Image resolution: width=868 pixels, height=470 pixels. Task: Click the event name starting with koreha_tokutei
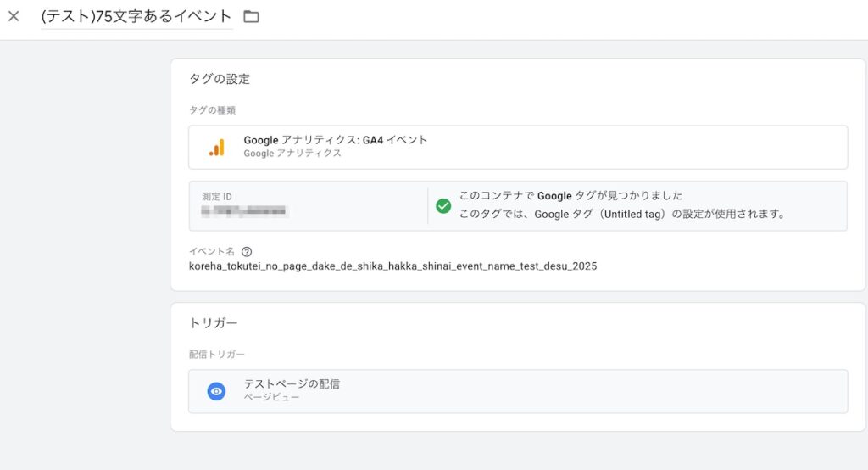(x=392, y=266)
